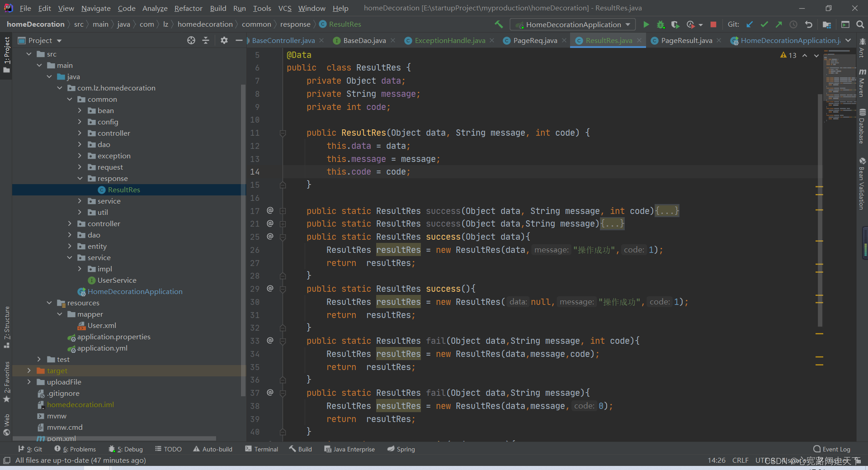This screenshot has height=470, width=868.
Task: Collapse all in Project panel
Action: coord(206,40)
